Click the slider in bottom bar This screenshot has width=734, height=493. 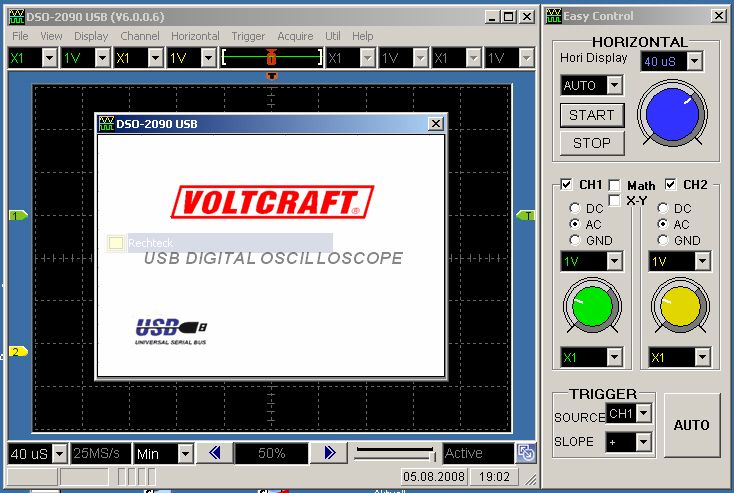(395, 452)
